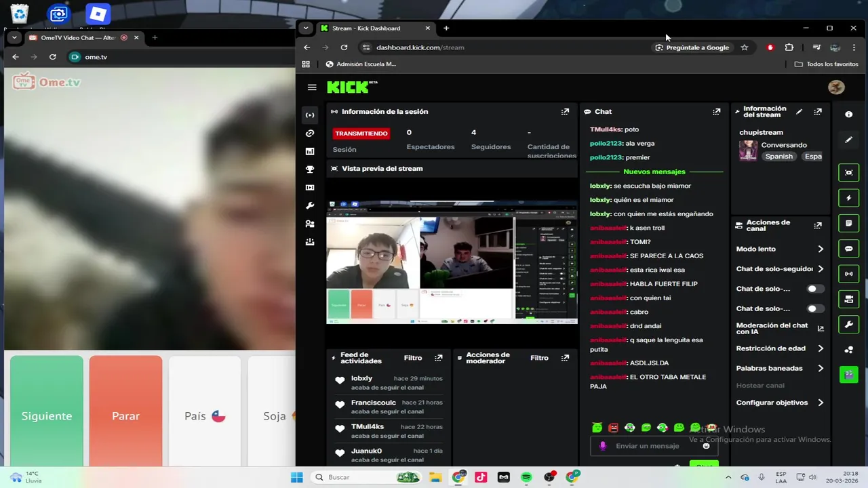The image size is (868, 488).
Task: Open the analytics bar-chart sidebar icon
Action: (x=310, y=152)
